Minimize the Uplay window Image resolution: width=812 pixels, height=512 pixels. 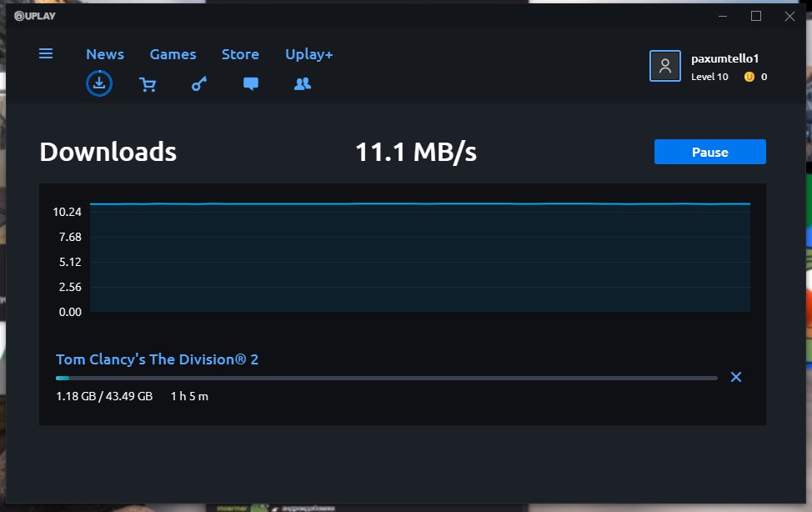point(723,16)
